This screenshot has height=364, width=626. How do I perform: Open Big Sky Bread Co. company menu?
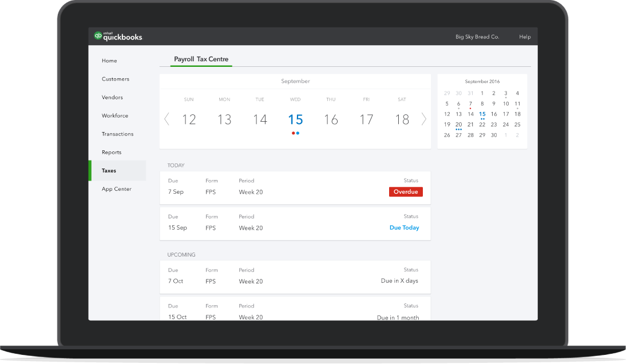pos(477,37)
